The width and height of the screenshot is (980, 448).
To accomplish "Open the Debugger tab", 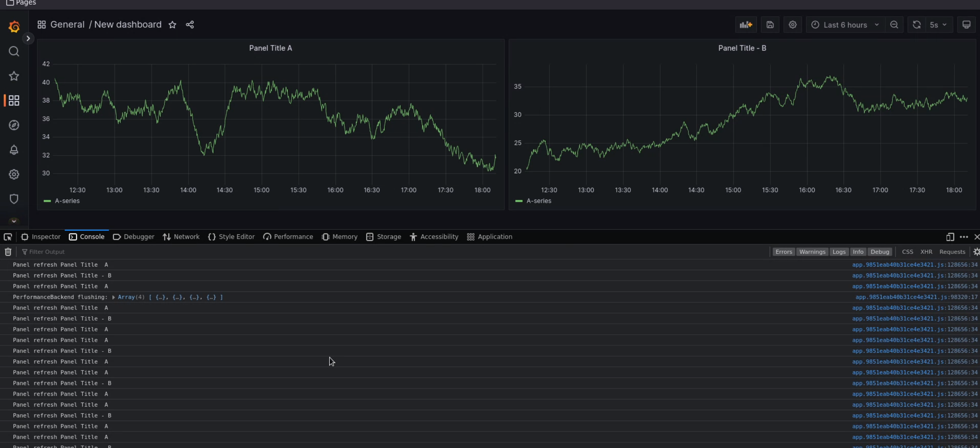I will (x=139, y=236).
